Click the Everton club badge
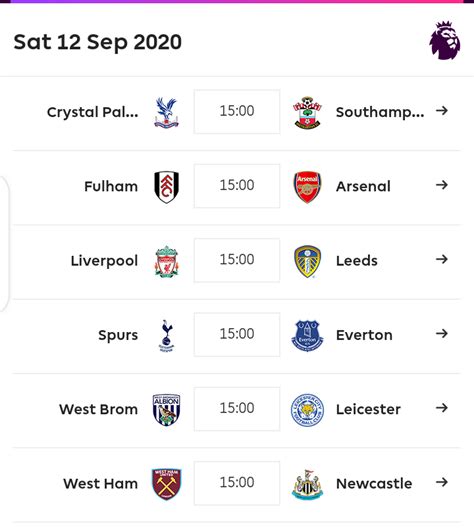This screenshot has height=530, width=474. [307, 336]
